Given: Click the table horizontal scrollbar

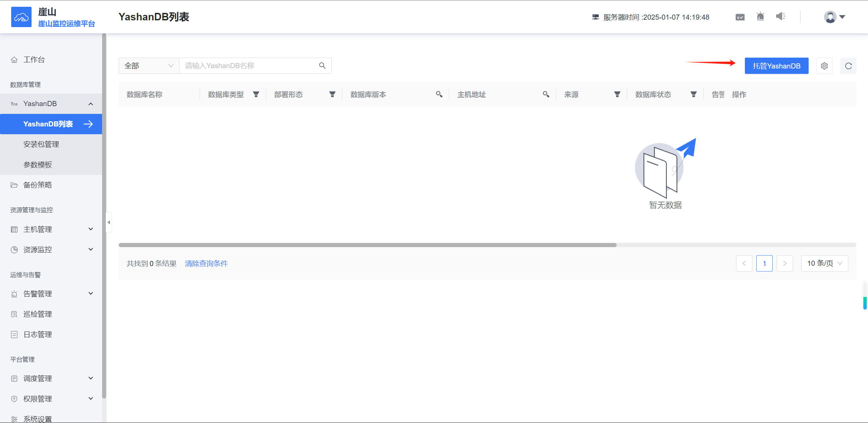Looking at the screenshot, I should tap(367, 245).
